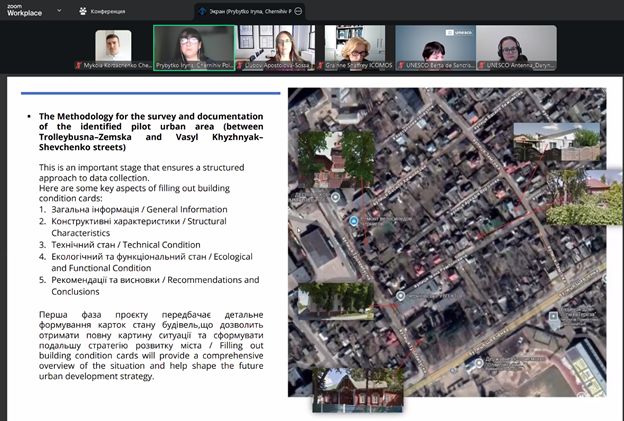This screenshot has width=624, height=421.
Task: Click the Zoom Workplace logo
Action: [24, 10]
